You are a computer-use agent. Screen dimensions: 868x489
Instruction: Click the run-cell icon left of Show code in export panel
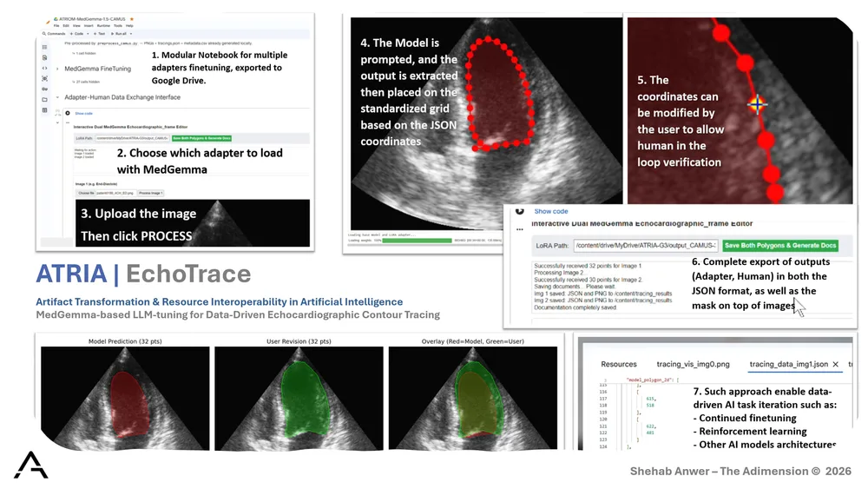point(519,211)
